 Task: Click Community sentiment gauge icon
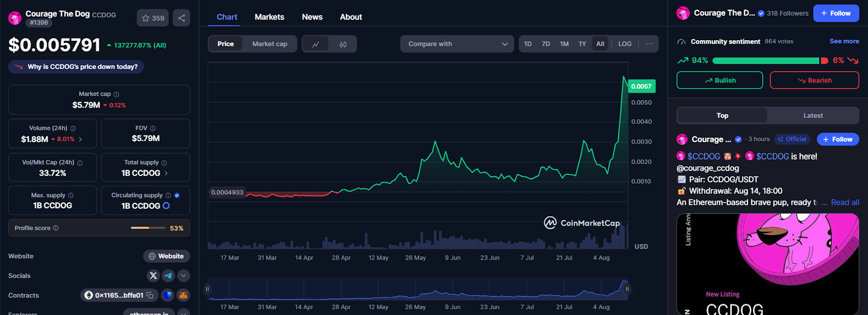pyautogui.click(x=681, y=42)
